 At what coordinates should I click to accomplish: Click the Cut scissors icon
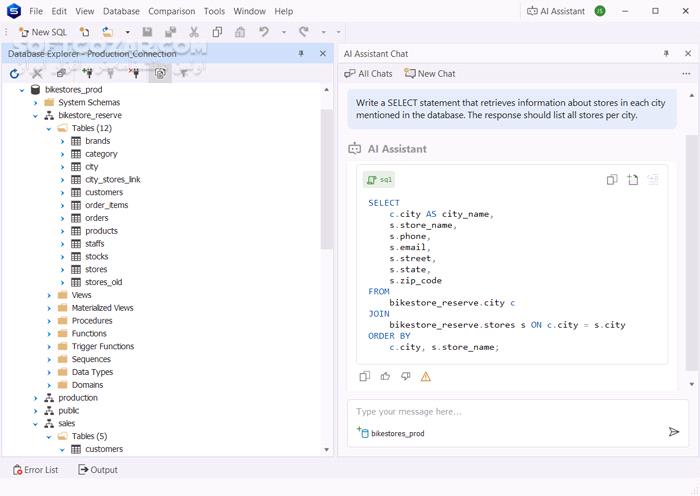194,32
